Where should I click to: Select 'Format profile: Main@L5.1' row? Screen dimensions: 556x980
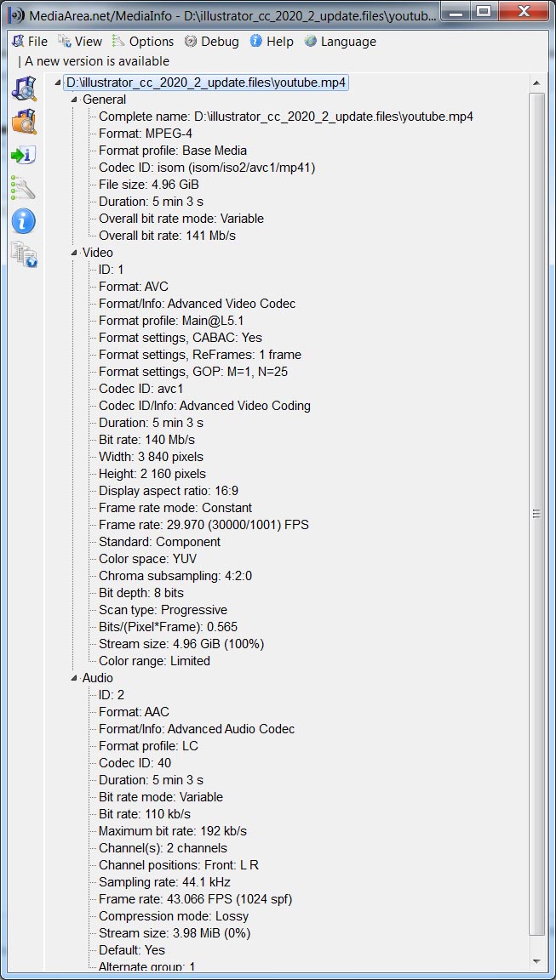[173, 321]
